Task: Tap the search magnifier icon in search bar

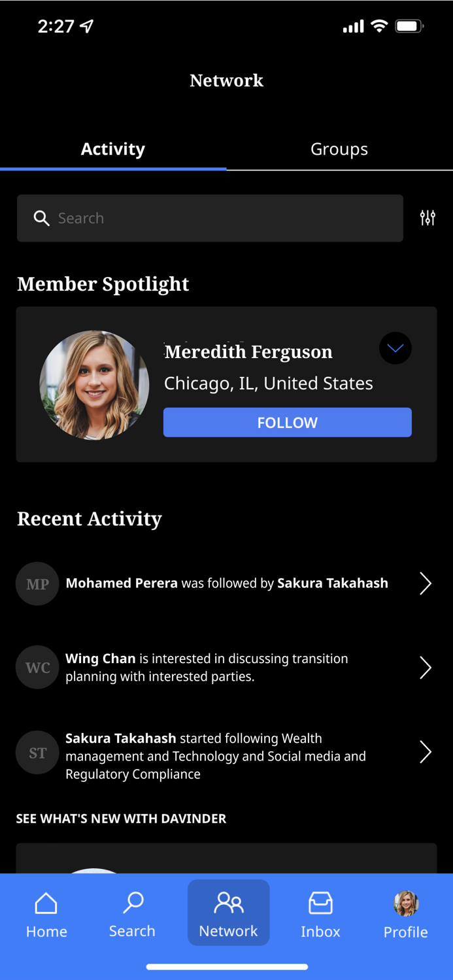Action: [x=42, y=218]
